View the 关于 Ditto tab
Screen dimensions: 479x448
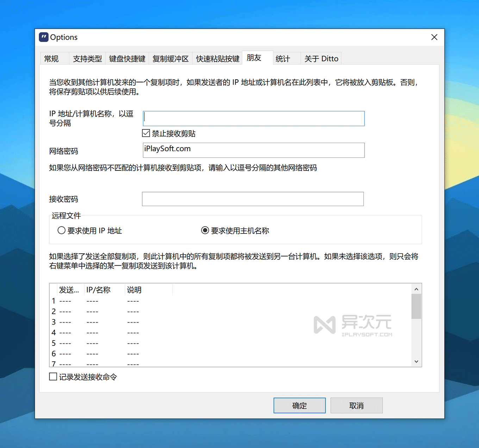click(x=321, y=58)
